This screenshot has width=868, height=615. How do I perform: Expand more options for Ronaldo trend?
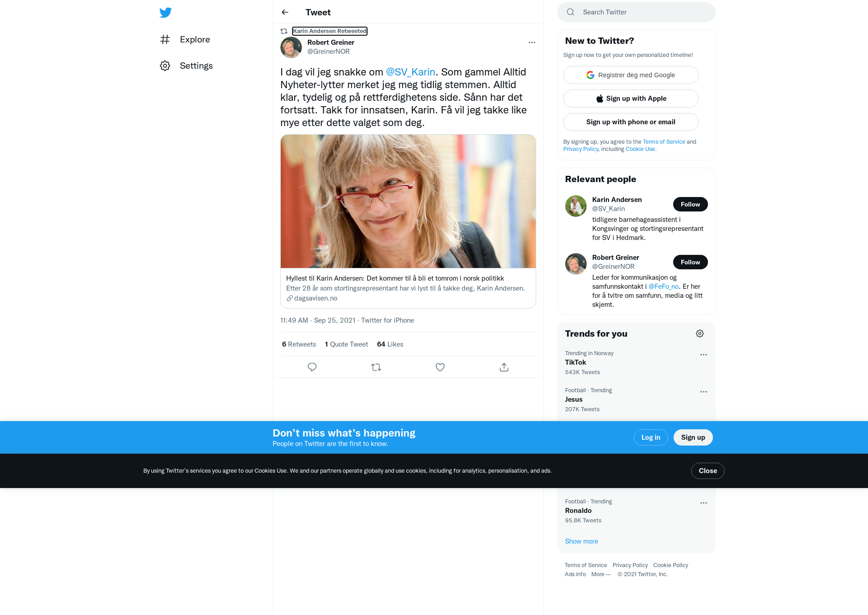click(703, 503)
